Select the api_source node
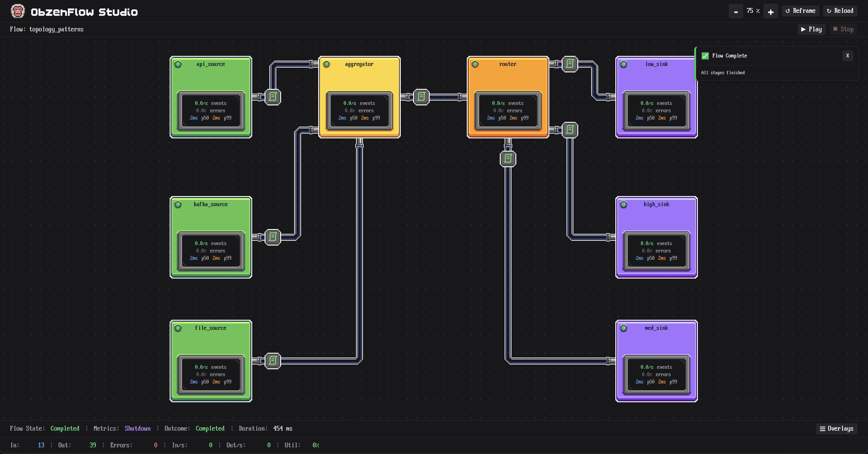This screenshot has height=454, width=868. pos(211,97)
